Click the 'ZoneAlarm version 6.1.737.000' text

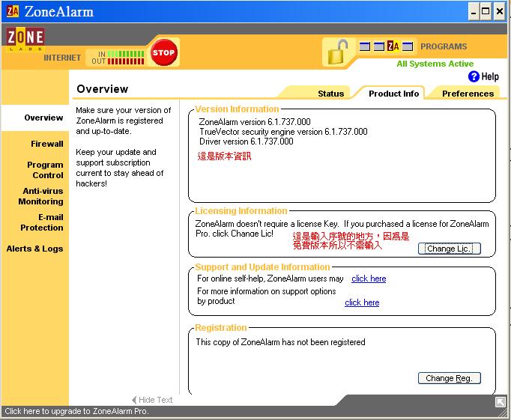255,122
